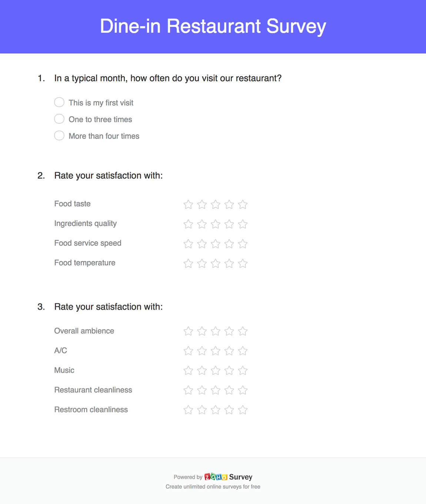Give Food temperature four stars
Screen dimensions: 426x504
coord(229,263)
